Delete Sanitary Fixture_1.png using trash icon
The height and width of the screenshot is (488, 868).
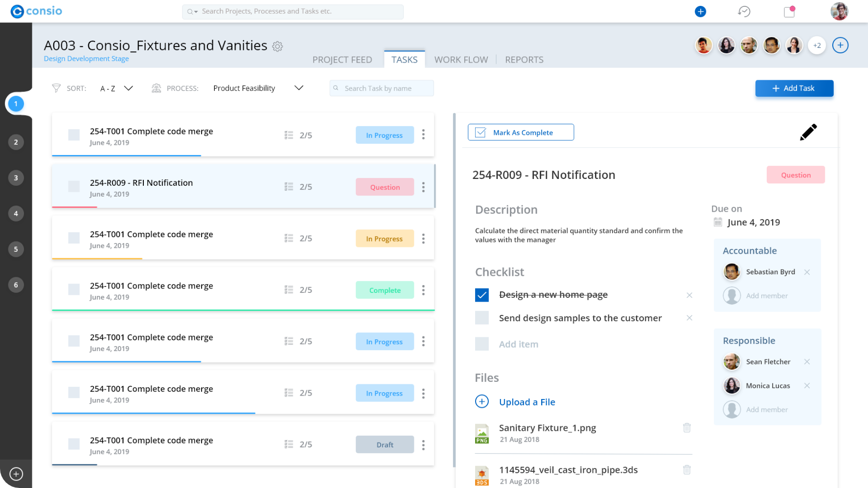point(687,428)
